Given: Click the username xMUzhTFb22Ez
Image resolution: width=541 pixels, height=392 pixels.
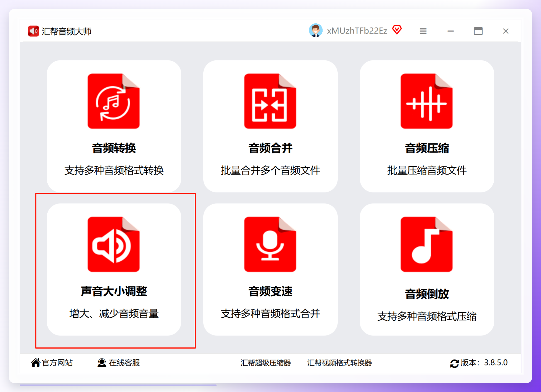Looking at the screenshot, I should [357, 31].
